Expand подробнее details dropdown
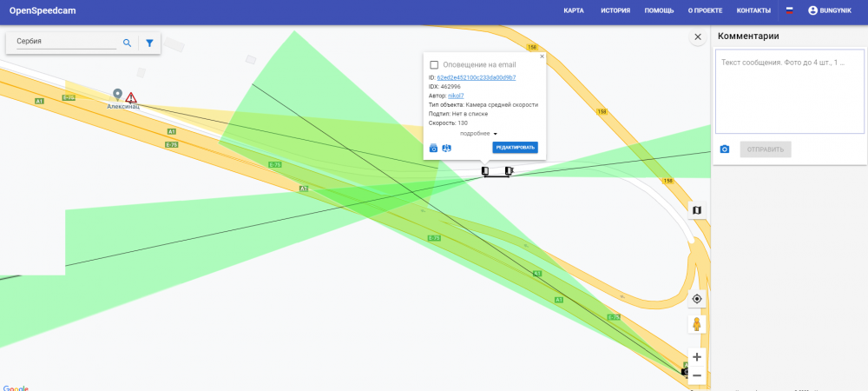The image size is (868, 391). tap(479, 134)
